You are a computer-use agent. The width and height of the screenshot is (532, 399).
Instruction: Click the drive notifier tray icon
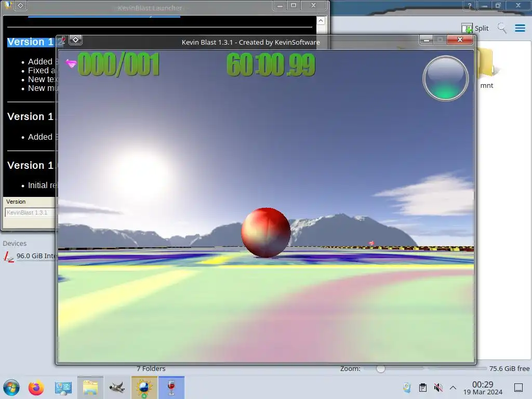coord(407,388)
